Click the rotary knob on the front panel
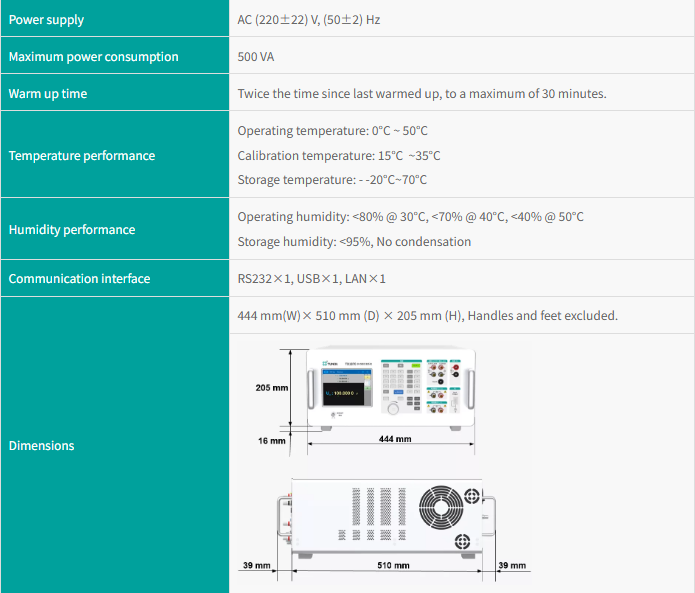 click(x=393, y=408)
